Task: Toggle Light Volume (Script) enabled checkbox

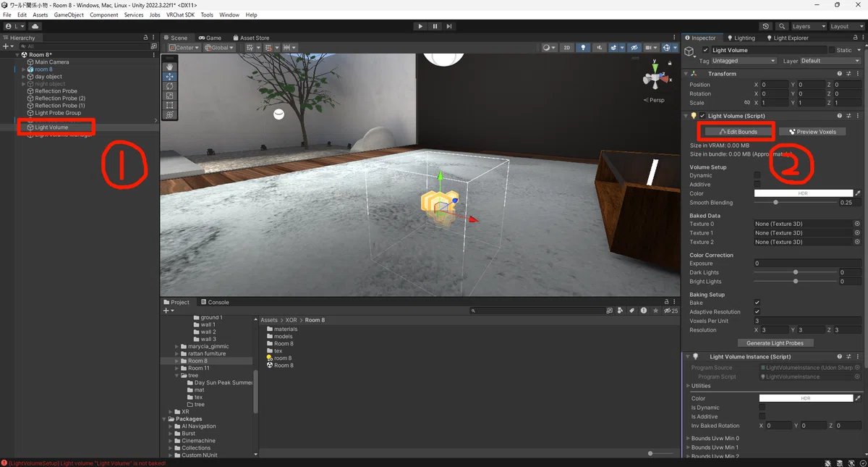Action: 702,116
